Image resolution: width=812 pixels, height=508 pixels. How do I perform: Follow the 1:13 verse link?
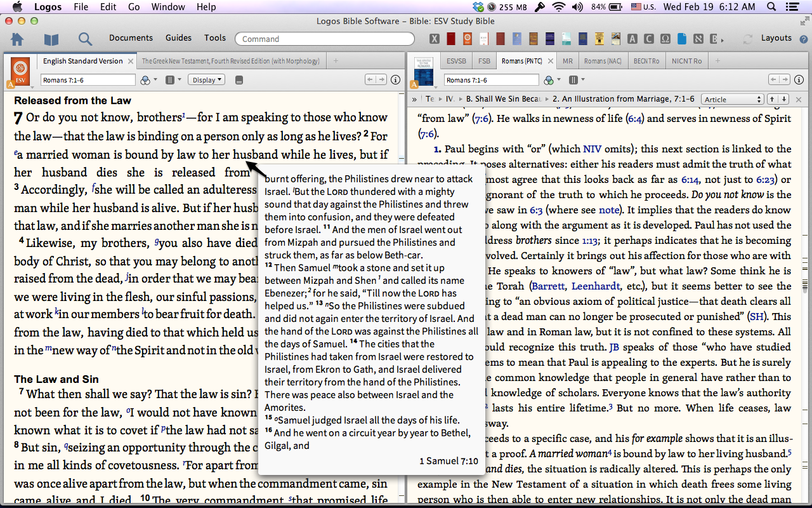[x=591, y=241]
